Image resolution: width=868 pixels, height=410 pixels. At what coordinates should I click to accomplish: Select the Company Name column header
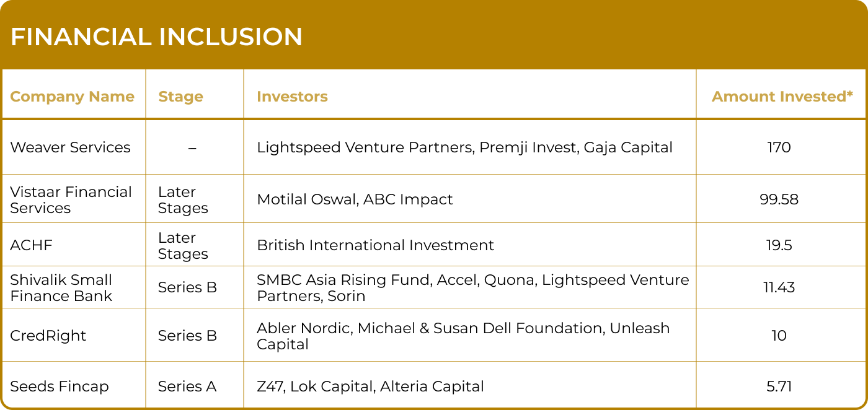73,97
